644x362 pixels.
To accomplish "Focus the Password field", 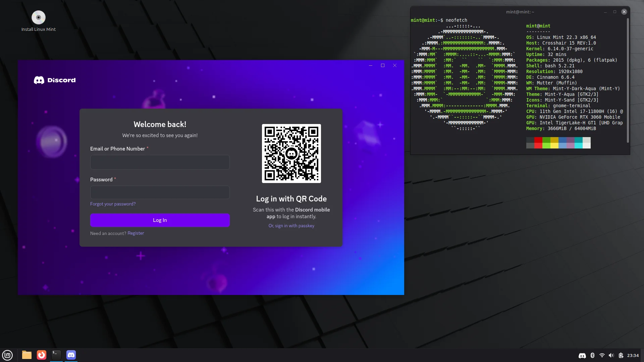I will tap(160, 192).
